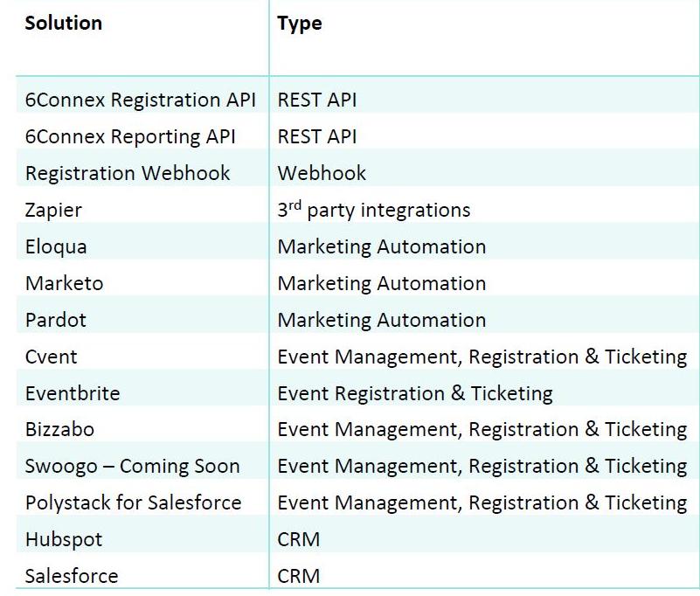This screenshot has width=700, height=596.
Task: Click the Webhook type cell
Action: pyautogui.click(x=322, y=173)
